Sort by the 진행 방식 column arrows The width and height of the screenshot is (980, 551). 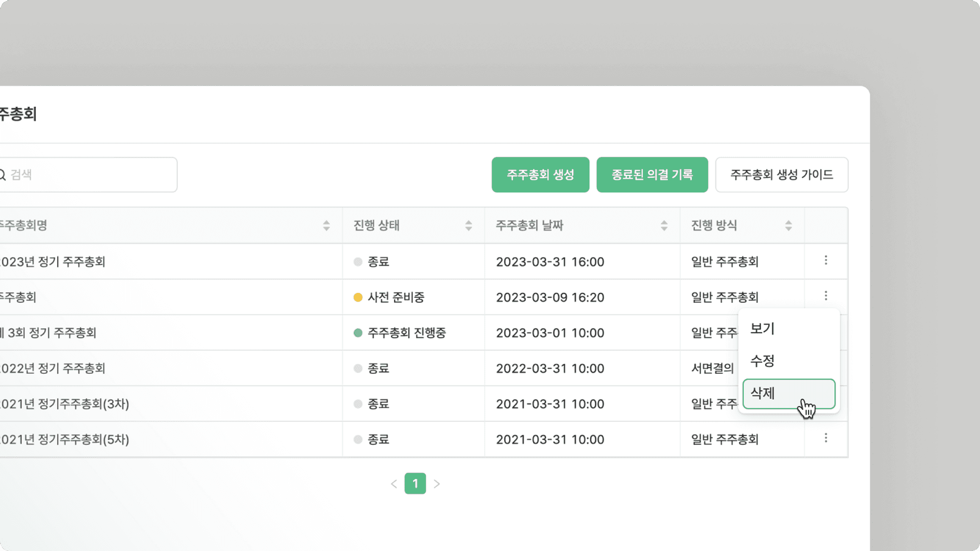[x=788, y=226]
